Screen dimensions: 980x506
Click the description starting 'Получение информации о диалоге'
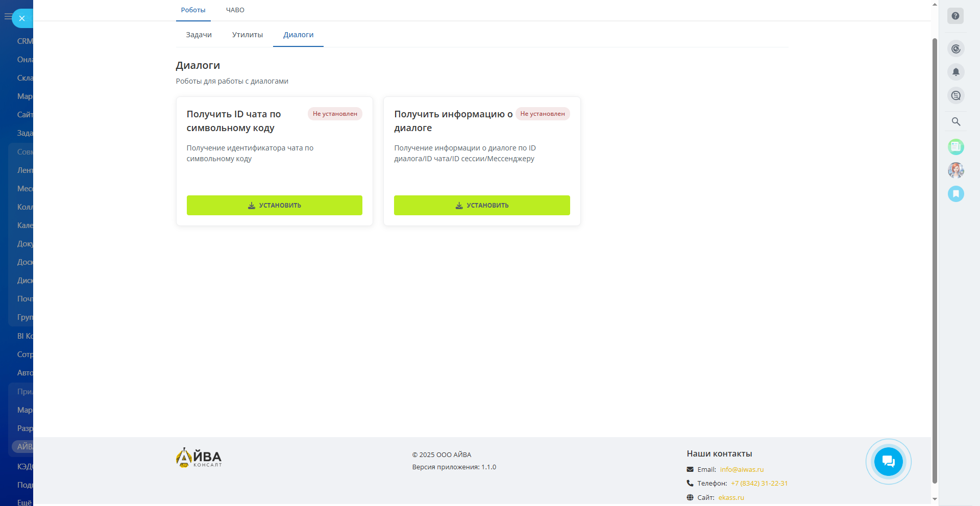(465, 153)
